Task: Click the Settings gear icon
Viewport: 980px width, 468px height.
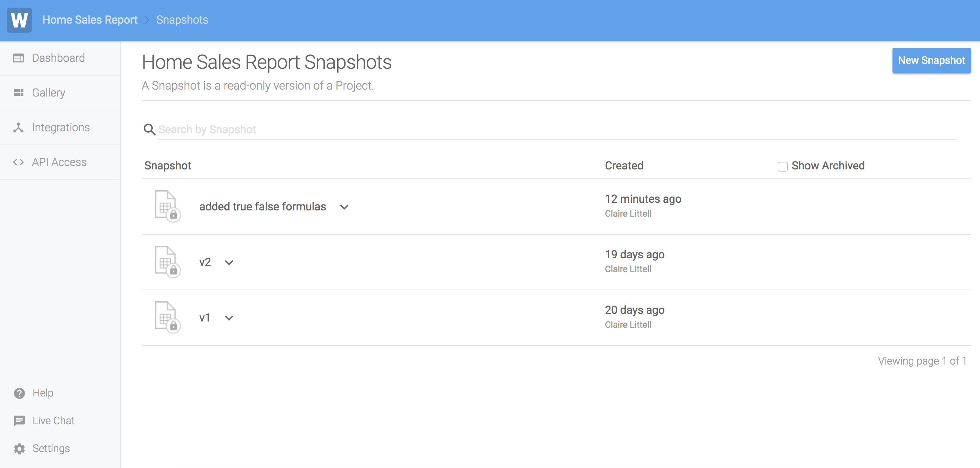Action: click(19, 449)
